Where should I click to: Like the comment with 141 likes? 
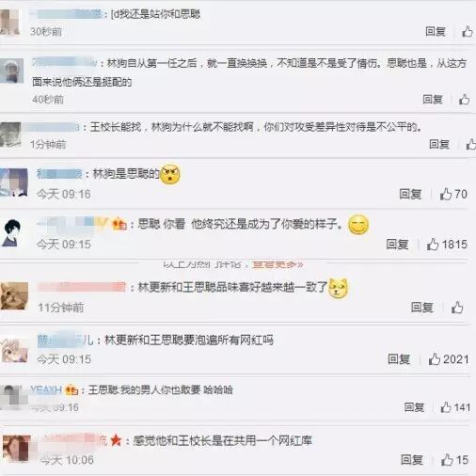tap(446, 407)
